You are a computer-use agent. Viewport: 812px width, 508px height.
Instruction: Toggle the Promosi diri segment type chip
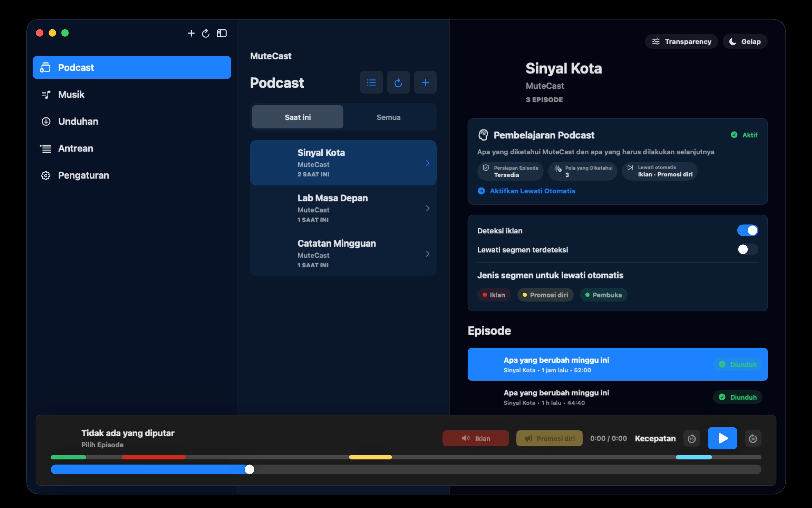(x=545, y=295)
